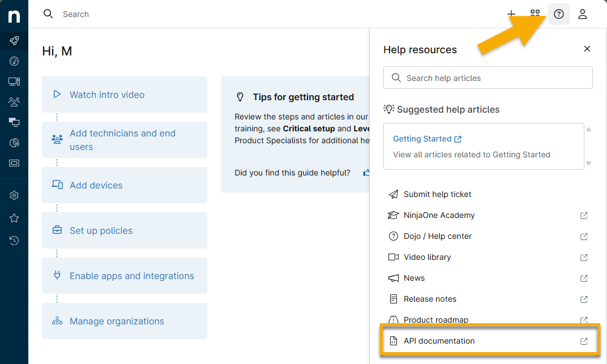The image size is (607, 364).
Task: Open the Users group icon in sidebar
Action: 14,102
